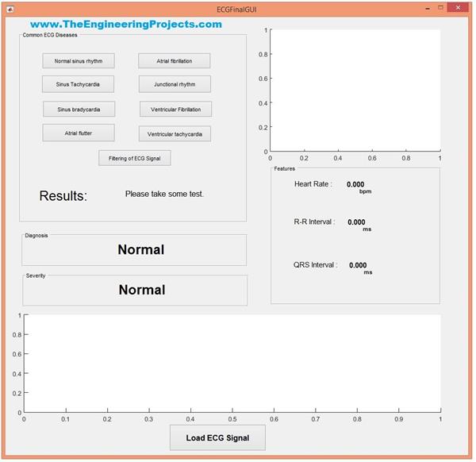Click the QRS Interval value field

[358, 265]
